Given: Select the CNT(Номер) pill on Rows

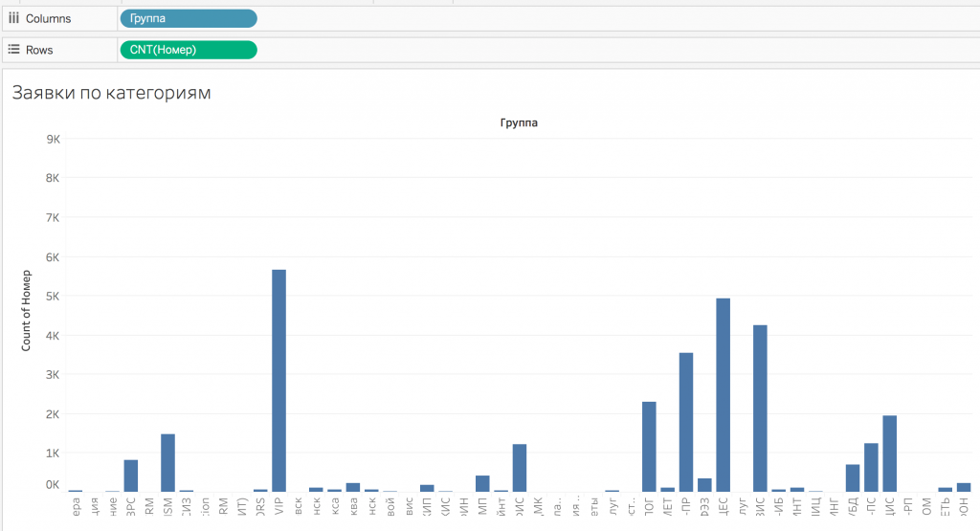Looking at the screenshot, I should (189, 50).
